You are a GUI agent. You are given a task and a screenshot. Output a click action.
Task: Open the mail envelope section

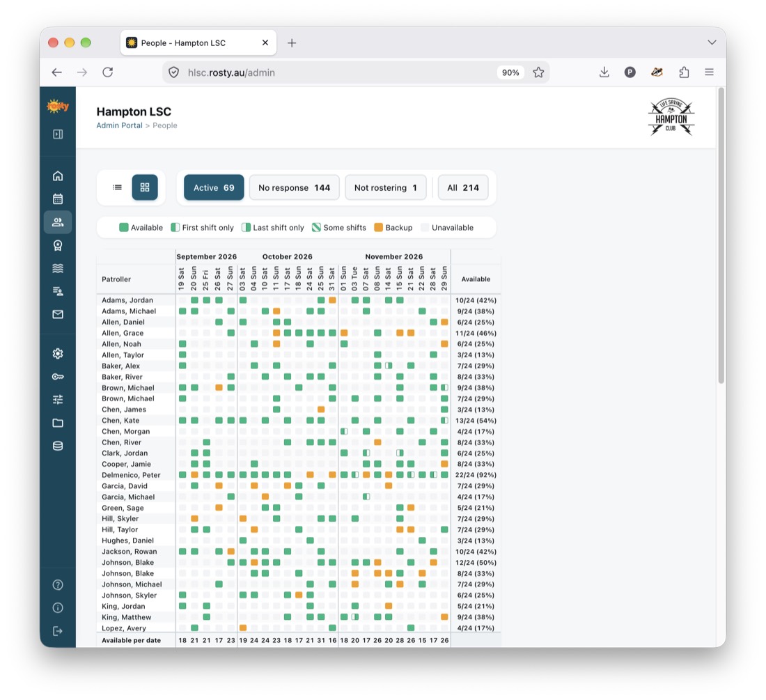pyautogui.click(x=58, y=314)
